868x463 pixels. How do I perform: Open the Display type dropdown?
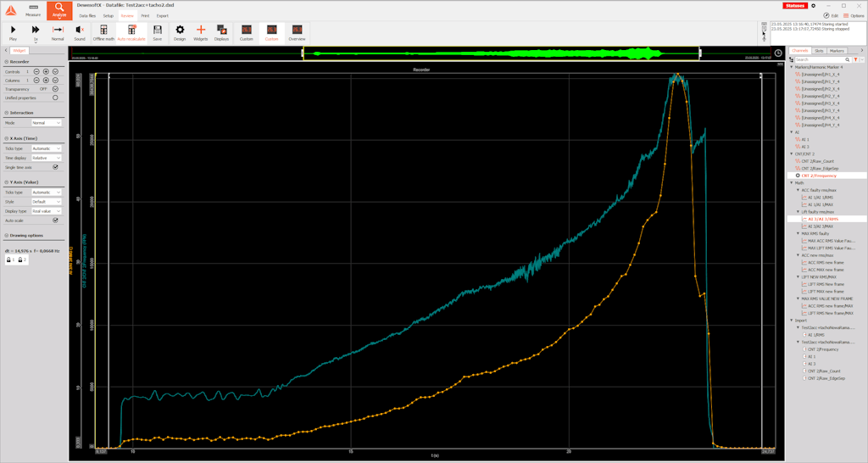47,210
